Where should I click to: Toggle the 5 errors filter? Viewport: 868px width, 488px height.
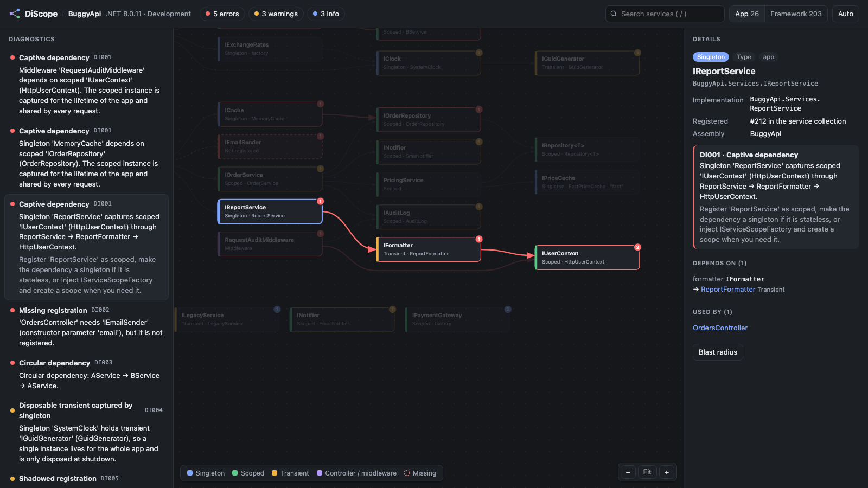(x=222, y=14)
